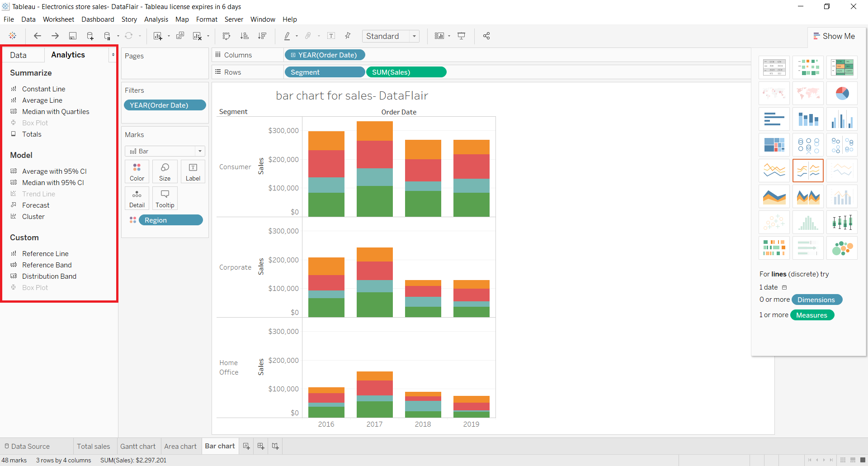
Task: Choose the stacked bars chart in Show Me
Action: (808, 119)
